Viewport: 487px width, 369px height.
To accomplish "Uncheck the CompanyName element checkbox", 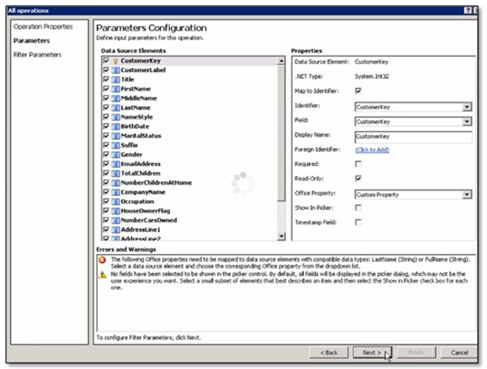I will (106, 192).
